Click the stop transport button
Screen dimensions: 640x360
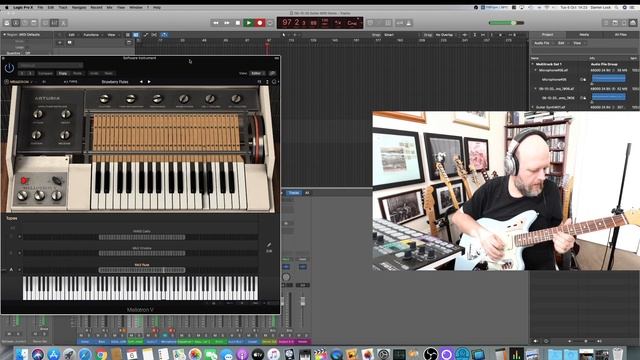[238, 23]
